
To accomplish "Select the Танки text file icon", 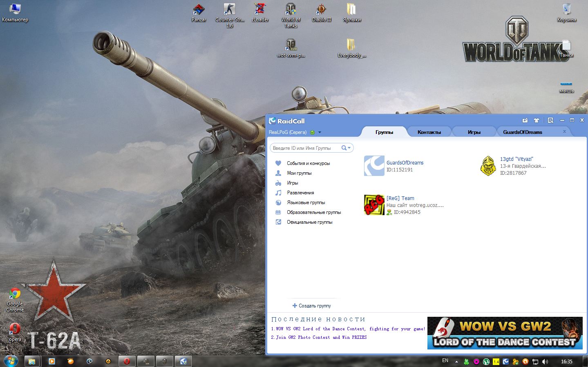I will coord(566,48).
